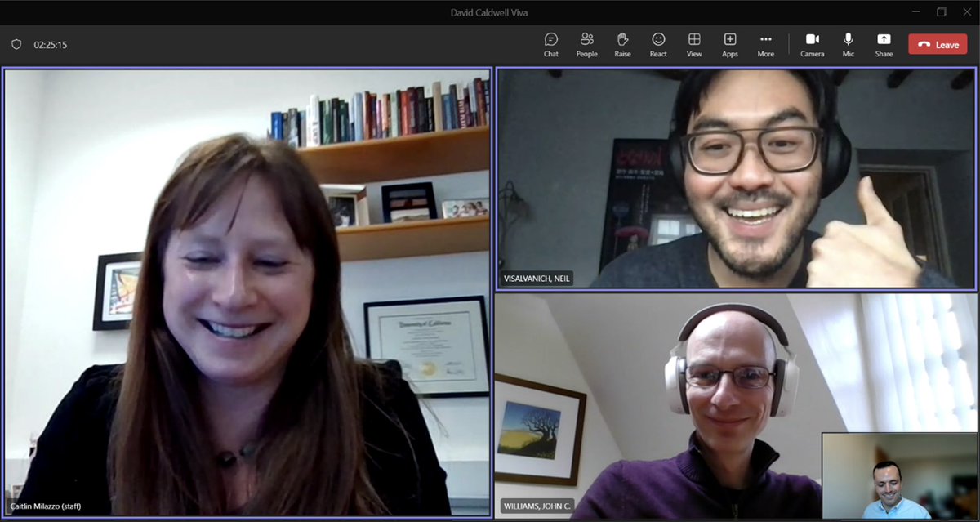Click the 'Caitlin Milazzo (staff)' name label
The height and width of the screenshot is (522, 980).
[46, 506]
